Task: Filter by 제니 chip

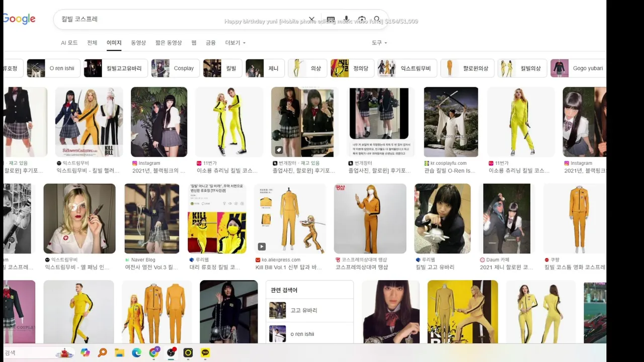Action: click(x=265, y=68)
